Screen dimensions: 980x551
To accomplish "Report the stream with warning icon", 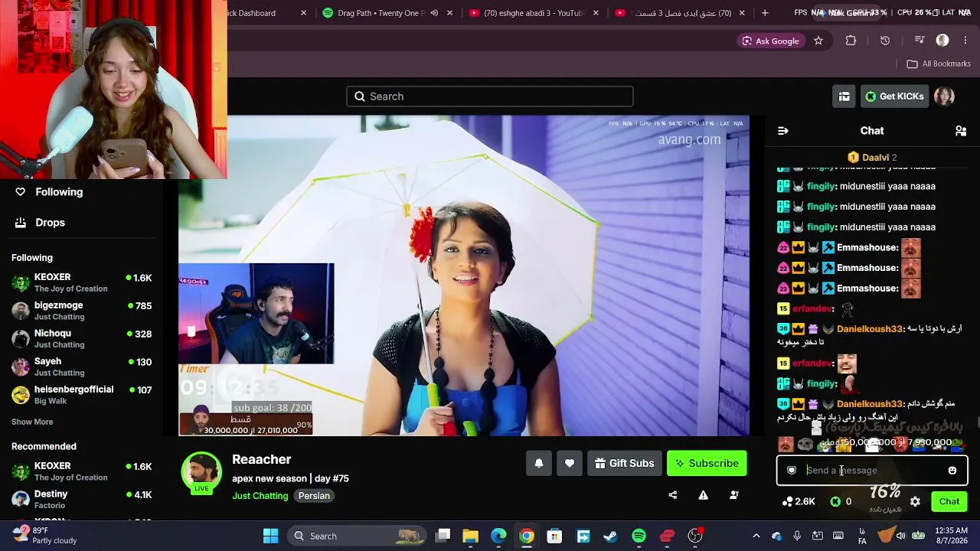I will point(703,495).
